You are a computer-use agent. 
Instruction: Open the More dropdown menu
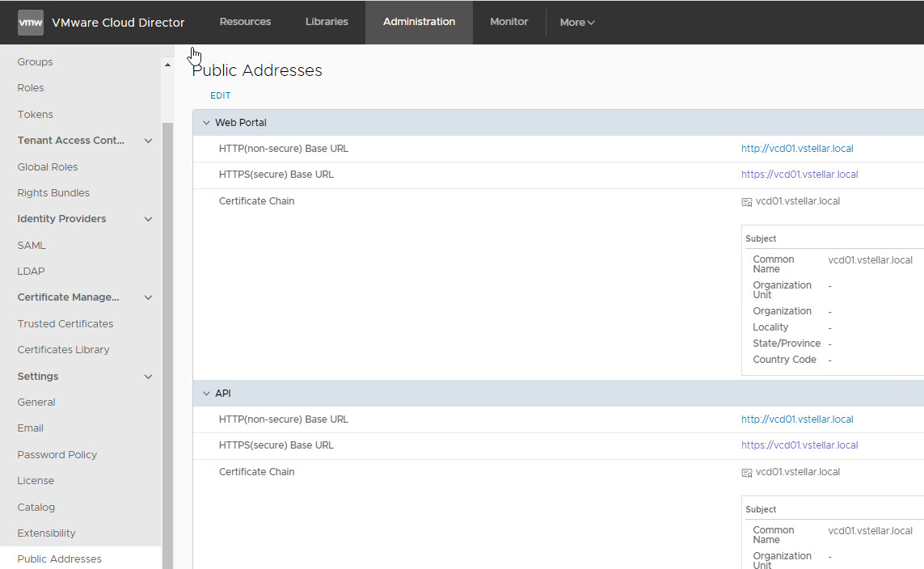(x=577, y=23)
